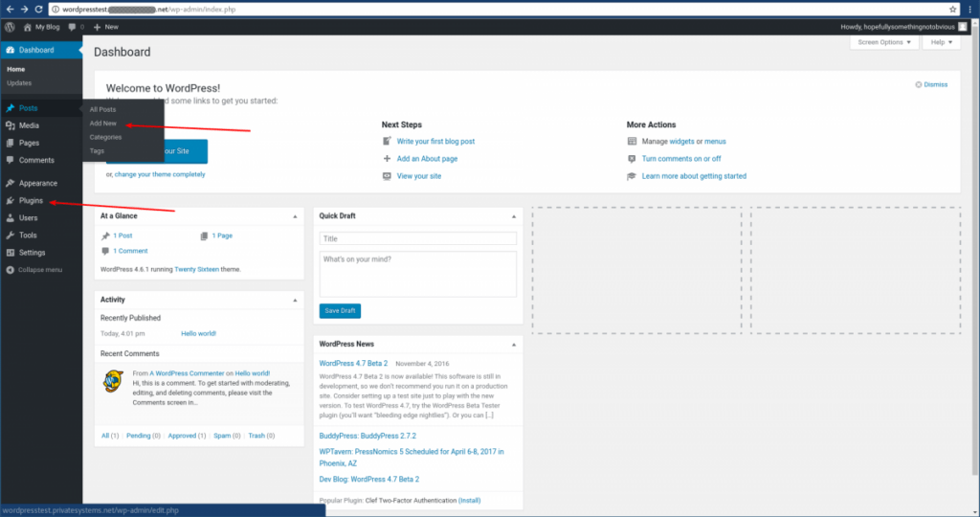Click What's on your mind text area
The width and height of the screenshot is (980, 517).
point(417,274)
